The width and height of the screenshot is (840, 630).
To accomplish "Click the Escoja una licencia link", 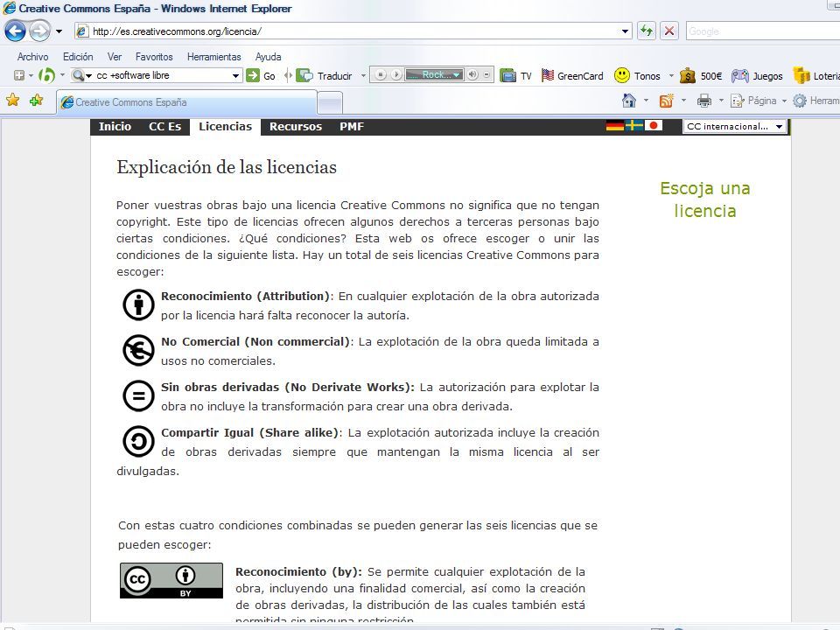I will pyautogui.click(x=705, y=199).
